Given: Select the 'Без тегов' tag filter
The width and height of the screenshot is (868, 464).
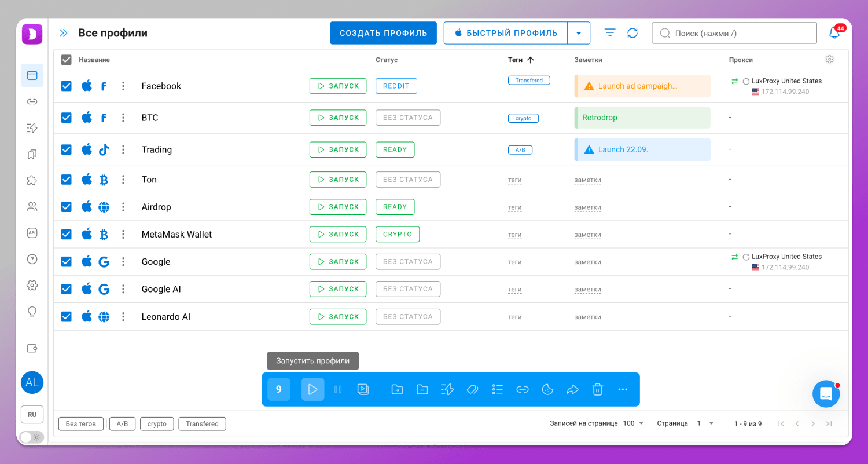Looking at the screenshot, I should (81, 424).
